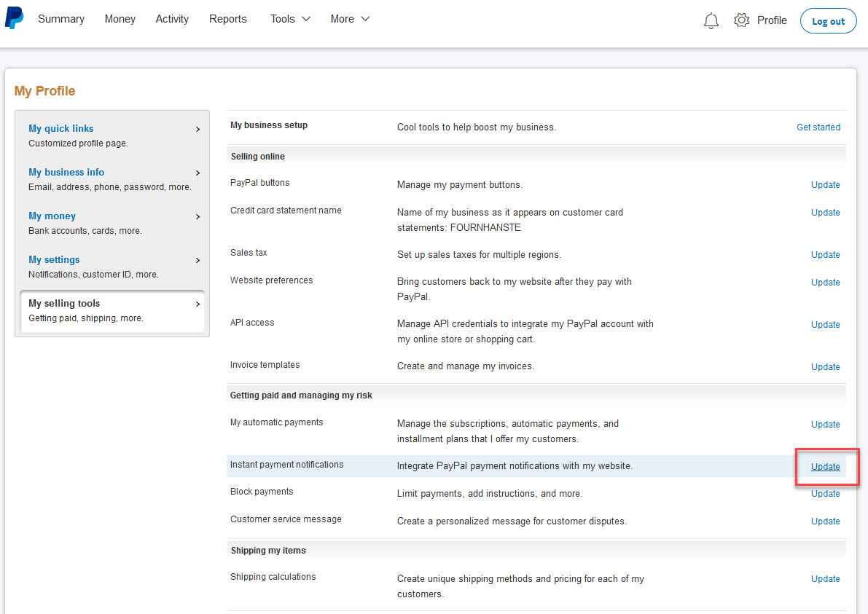Update Block payments settings
Screen dimensions: 868x614
(x=826, y=493)
